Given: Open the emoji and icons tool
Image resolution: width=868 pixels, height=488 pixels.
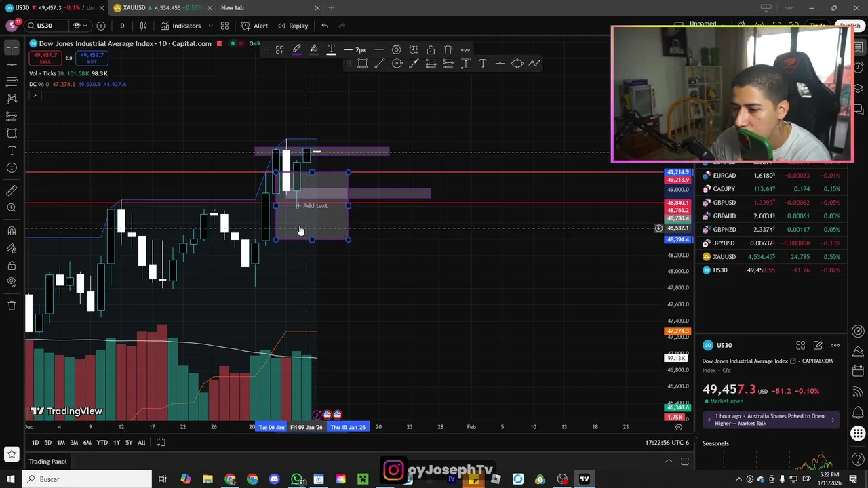Looking at the screenshot, I should point(12,167).
